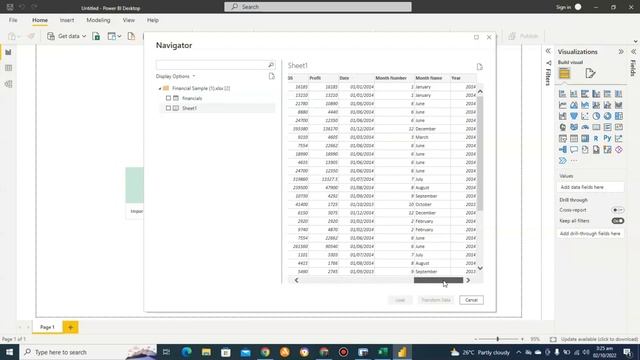Choose the Treemap visualization

[619, 116]
